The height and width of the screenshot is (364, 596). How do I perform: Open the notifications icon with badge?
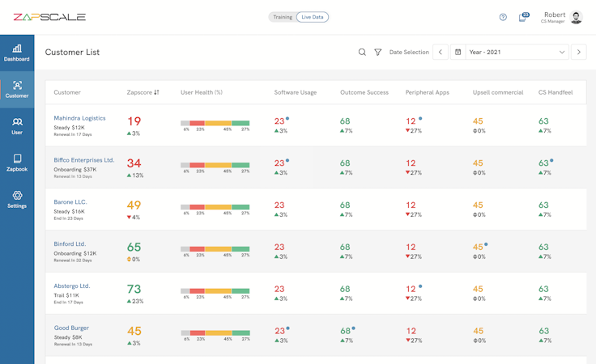(524, 17)
